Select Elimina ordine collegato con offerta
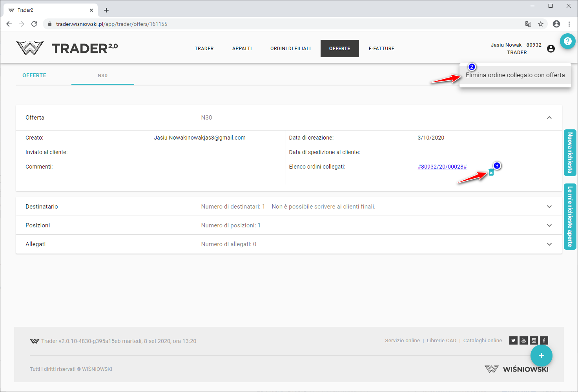This screenshot has width=578, height=392. tap(515, 75)
